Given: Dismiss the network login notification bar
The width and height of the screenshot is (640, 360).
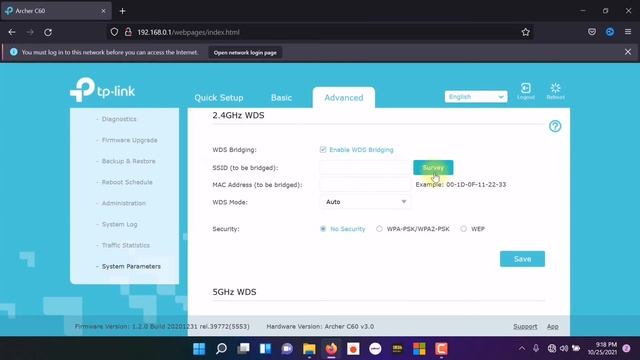Looking at the screenshot, I should [x=628, y=52].
